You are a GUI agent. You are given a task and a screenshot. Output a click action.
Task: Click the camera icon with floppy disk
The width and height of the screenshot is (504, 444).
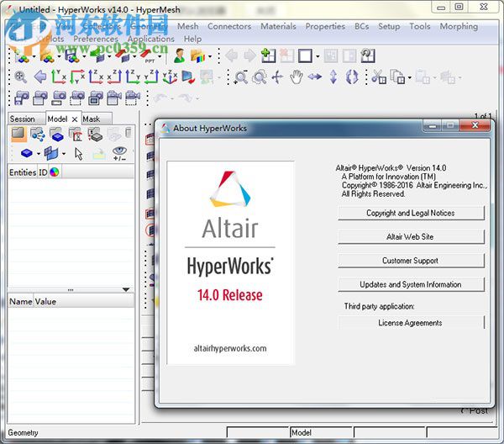[x=22, y=98]
